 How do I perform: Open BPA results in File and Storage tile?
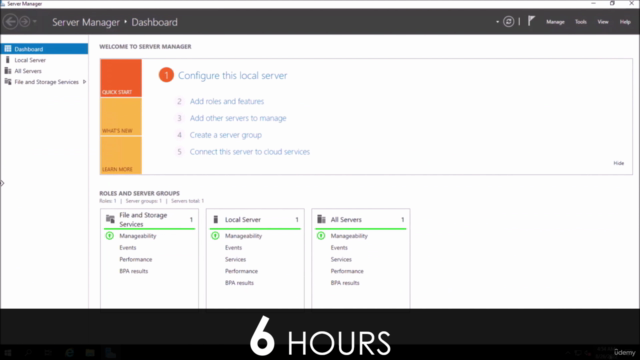(133, 271)
